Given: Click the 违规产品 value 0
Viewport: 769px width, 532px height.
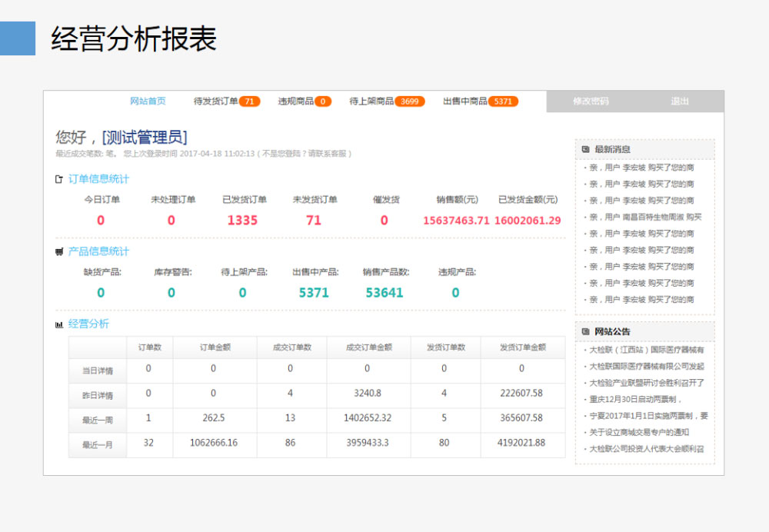Looking at the screenshot, I should tap(455, 293).
